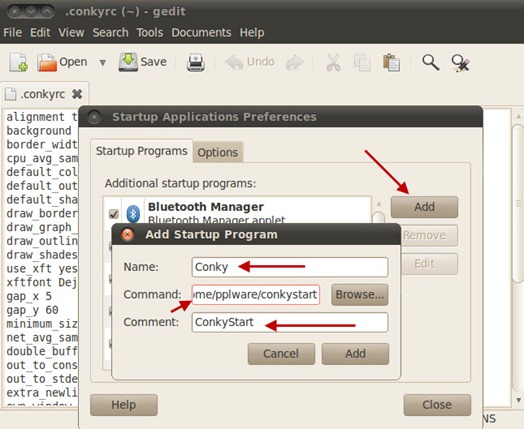Open Find with the magnifier icon
Viewport: 524px width, 429px height.
[x=430, y=62]
